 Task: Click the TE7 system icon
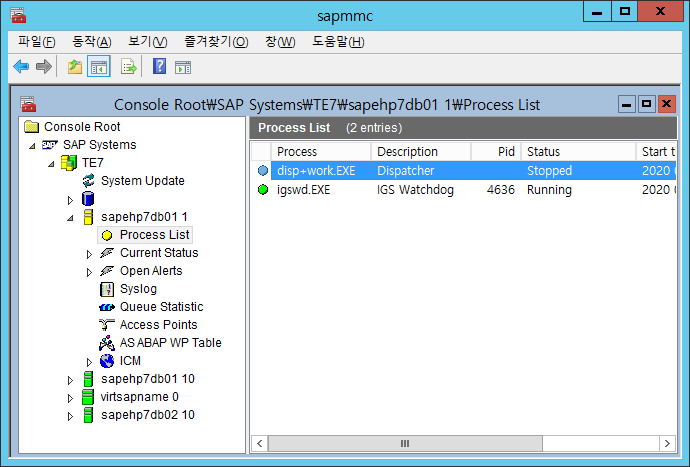(69, 163)
